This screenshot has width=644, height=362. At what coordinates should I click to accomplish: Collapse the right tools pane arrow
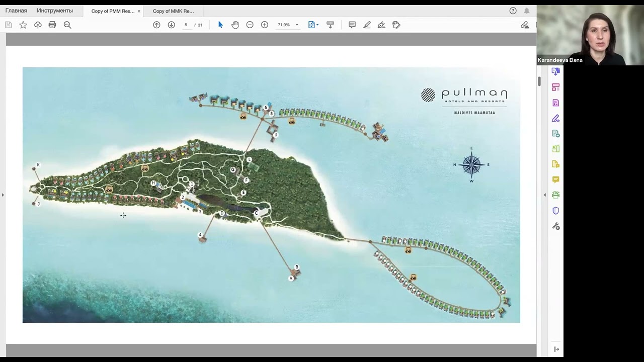point(544,195)
